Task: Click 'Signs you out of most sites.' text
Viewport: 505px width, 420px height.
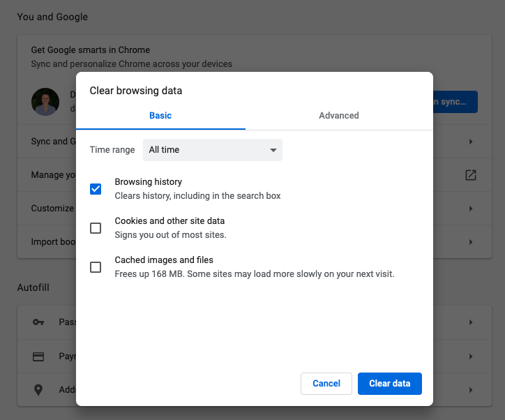Action: [x=171, y=235]
